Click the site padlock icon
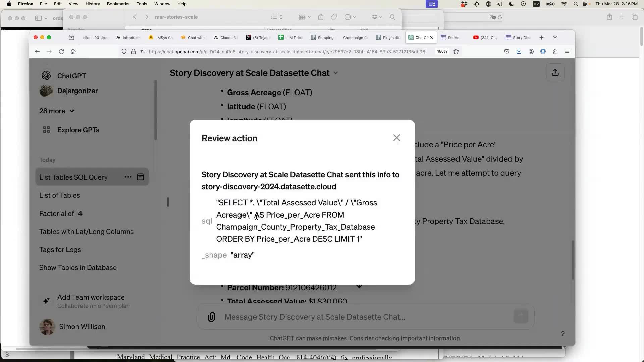 [133, 51]
